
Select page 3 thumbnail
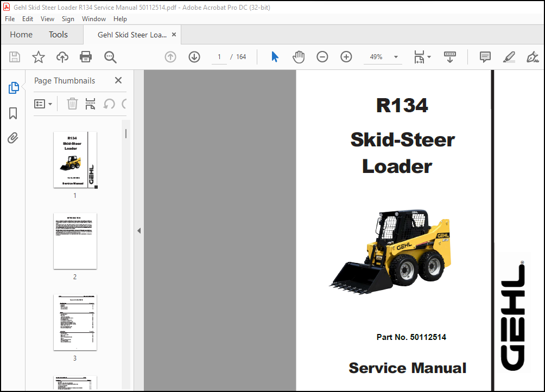click(x=75, y=322)
